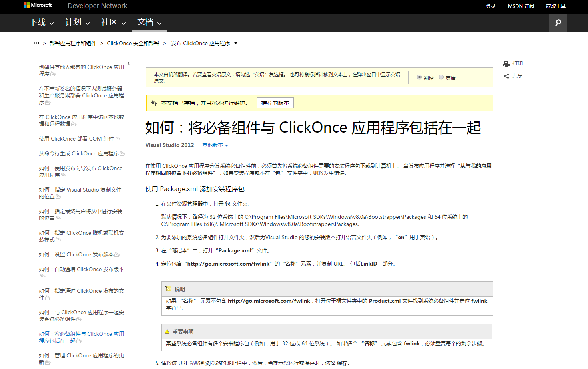
Task: Click 登录 in the top bar
Action: click(490, 6)
